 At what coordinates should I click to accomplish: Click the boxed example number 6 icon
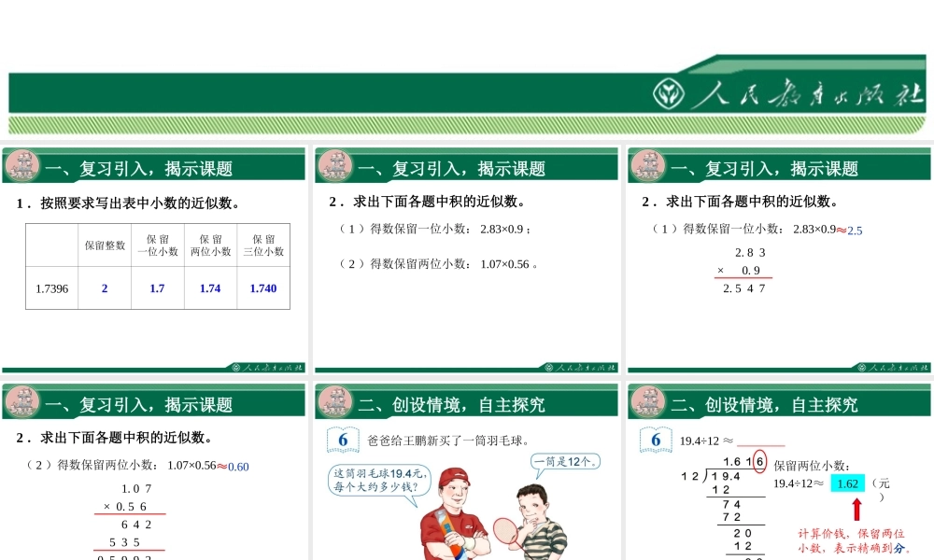(344, 437)
